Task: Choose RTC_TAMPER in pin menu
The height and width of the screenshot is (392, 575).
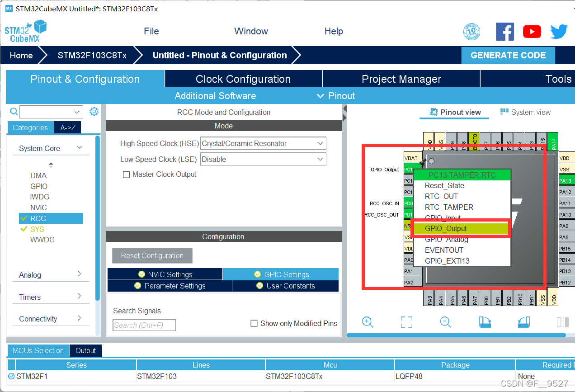Action: 462,207
